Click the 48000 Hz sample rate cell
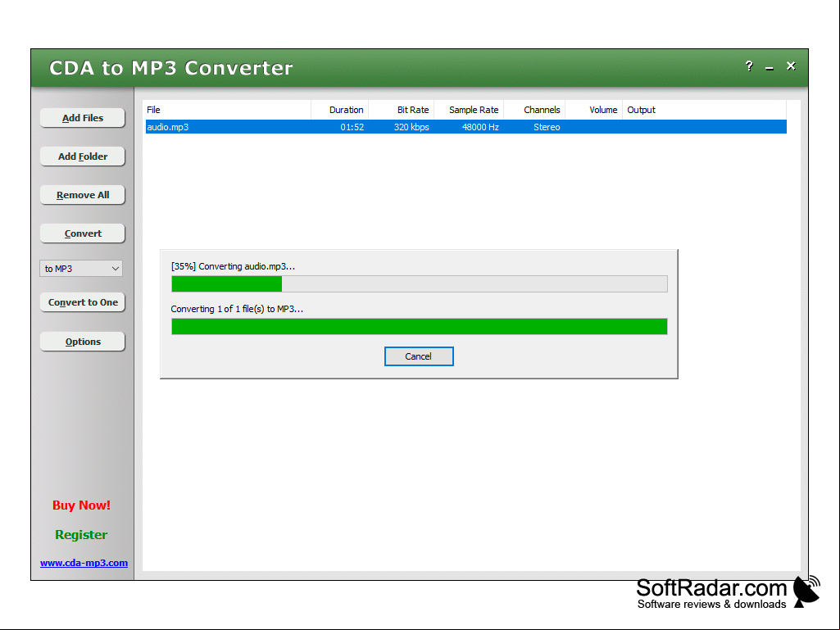Viewport: 840px width, 630px height. coord(480,127)
